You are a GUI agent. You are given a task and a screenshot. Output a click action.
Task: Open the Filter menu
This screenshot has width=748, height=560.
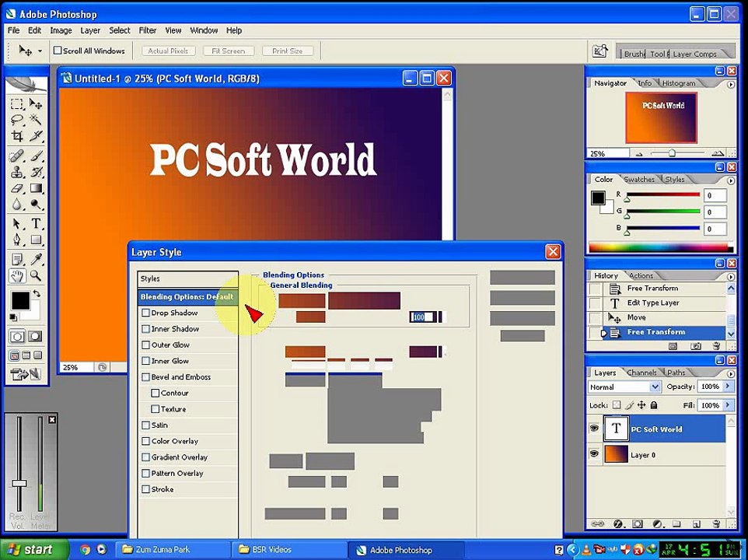pyautogui.click(x=148, y=30)
